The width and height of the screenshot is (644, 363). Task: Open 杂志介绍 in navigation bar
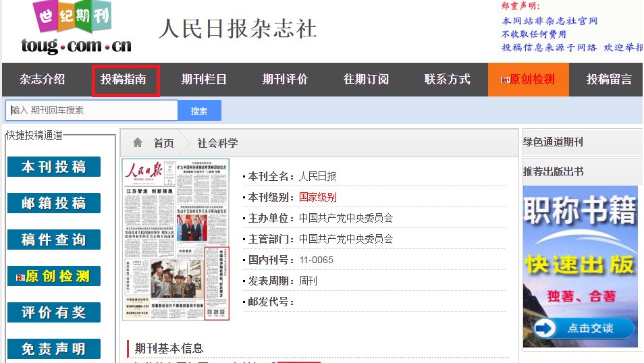[x=43, y=79]
